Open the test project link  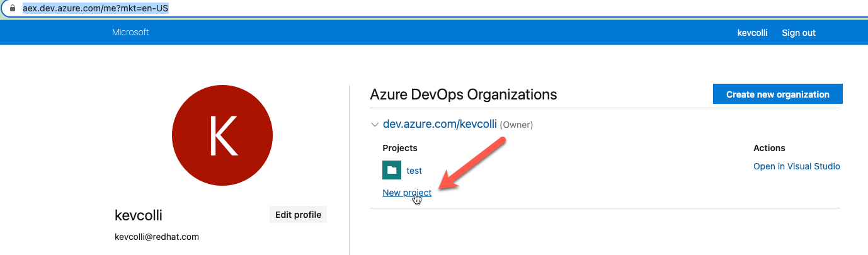click(414, 171)
